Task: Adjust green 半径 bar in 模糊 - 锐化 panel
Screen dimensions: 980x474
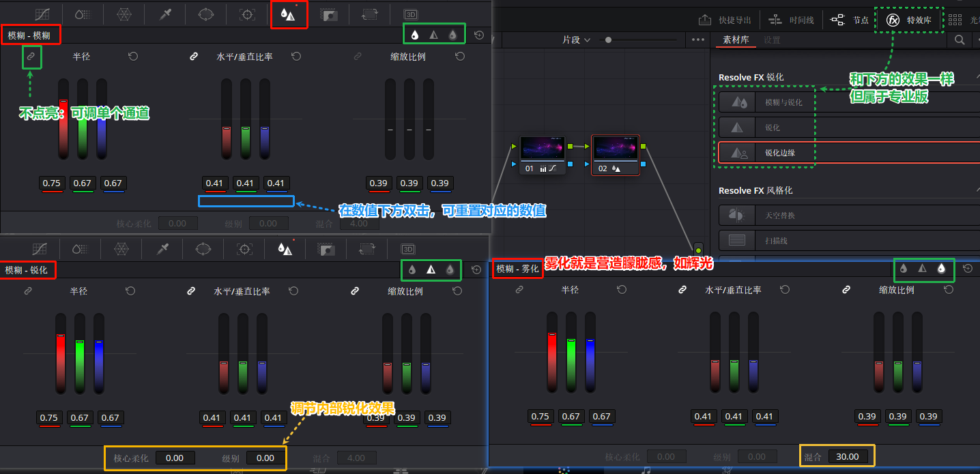Action: pyautogui.click(x=80, y=354)
